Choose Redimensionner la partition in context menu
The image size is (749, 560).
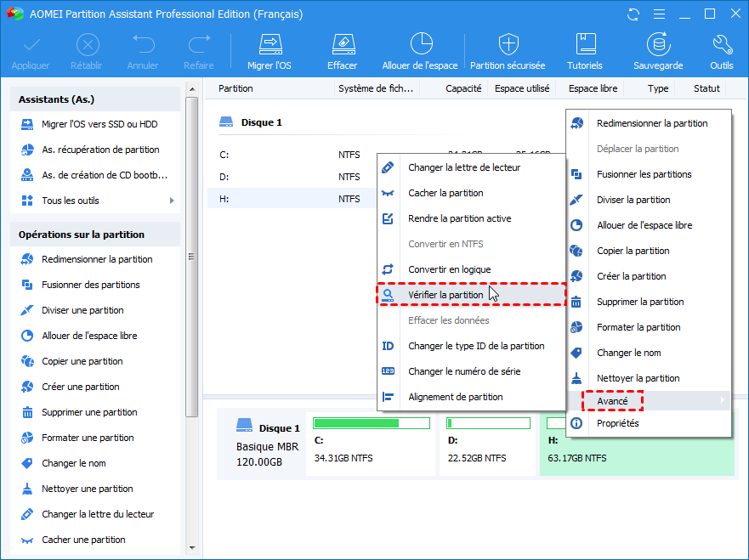tap(649, 123)
